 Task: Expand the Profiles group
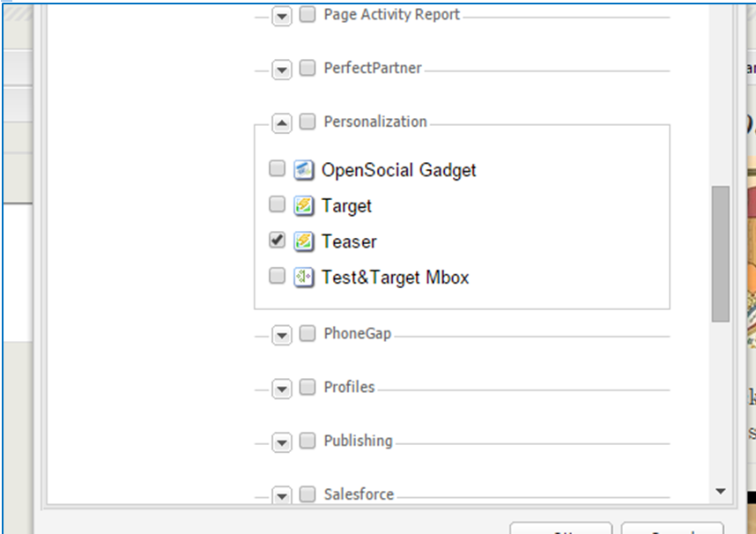point(281,389)
